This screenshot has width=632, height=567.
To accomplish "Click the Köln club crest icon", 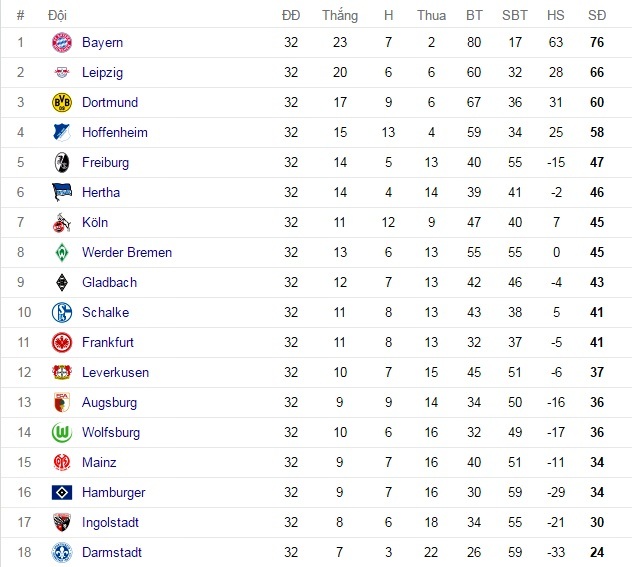I will point(62,223).
